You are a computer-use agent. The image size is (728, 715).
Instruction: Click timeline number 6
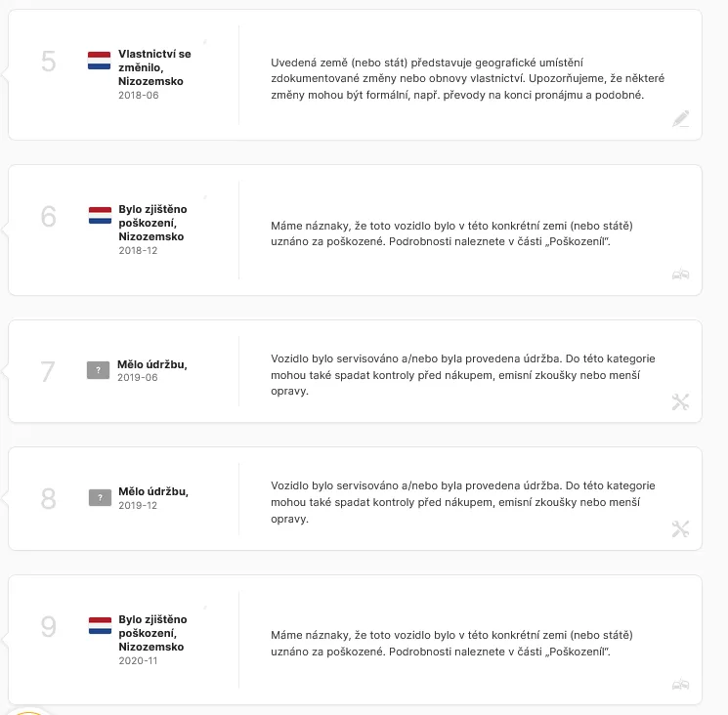pos(48,216)
